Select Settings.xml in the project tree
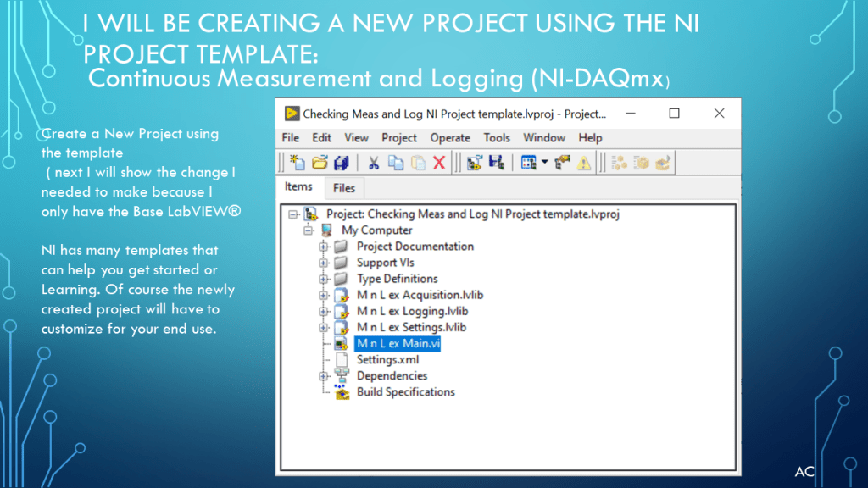This screenshot has height=488, width=868. pos(387,360)
